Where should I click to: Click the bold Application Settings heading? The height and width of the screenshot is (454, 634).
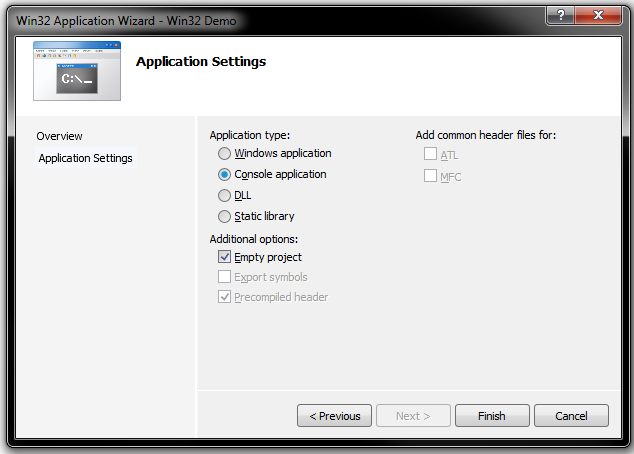tap(201, 62)
